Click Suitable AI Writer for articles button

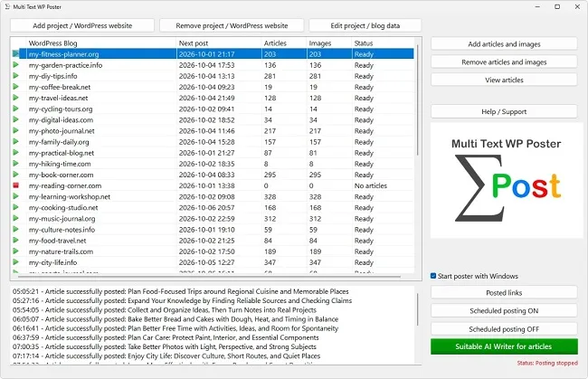(x=504, y=346)
